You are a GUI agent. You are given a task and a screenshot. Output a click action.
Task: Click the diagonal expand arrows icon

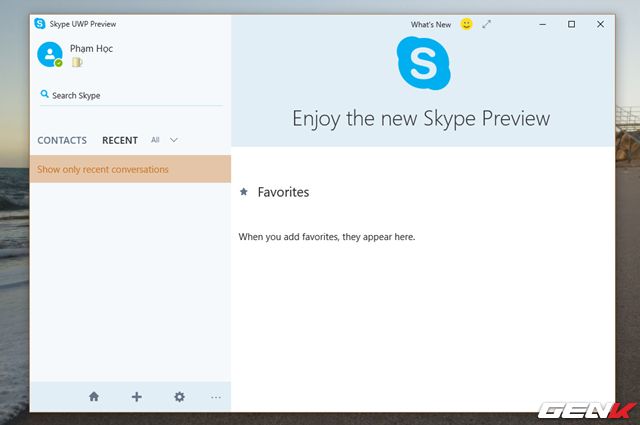tap(486, 24)
